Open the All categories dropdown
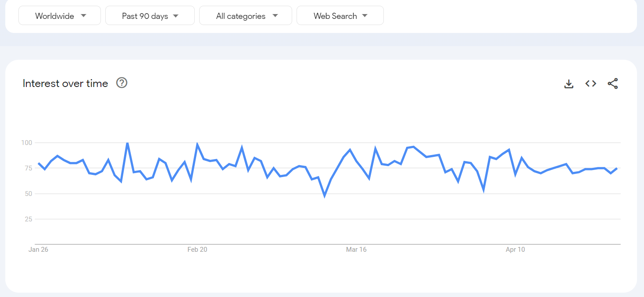Screen dimensions: 644x297 pos(246,16)
